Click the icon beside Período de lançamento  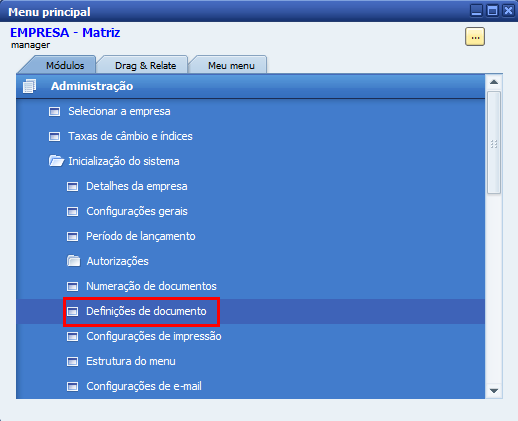click(x=72, y=236)
